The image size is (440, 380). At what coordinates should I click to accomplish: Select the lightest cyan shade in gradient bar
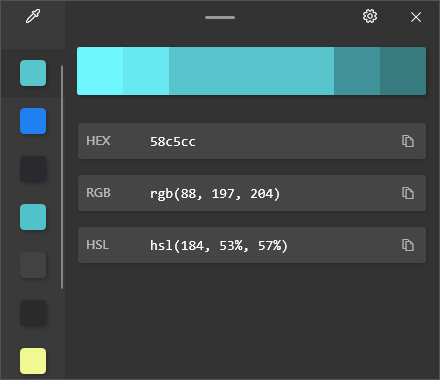coord(100,71)
